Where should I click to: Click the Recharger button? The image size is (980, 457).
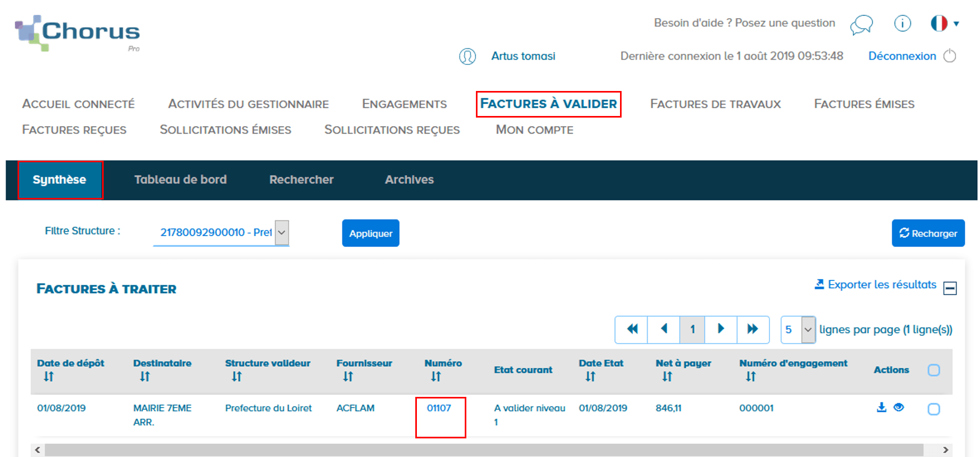point(928,233)
